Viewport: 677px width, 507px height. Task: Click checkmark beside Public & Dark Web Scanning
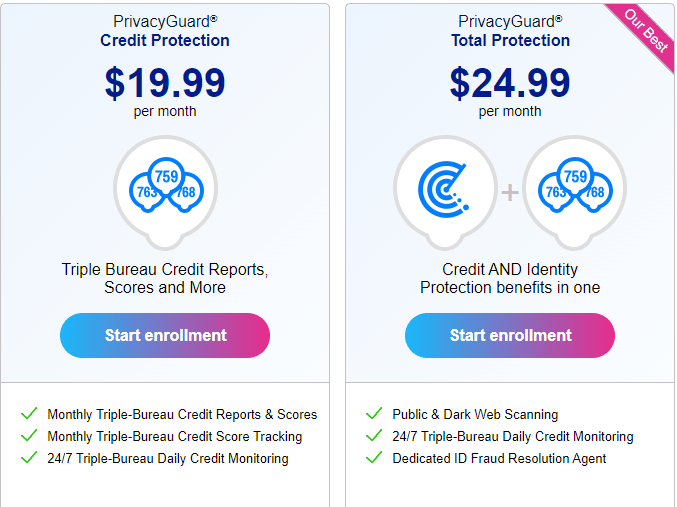click(x=374, y=414)
